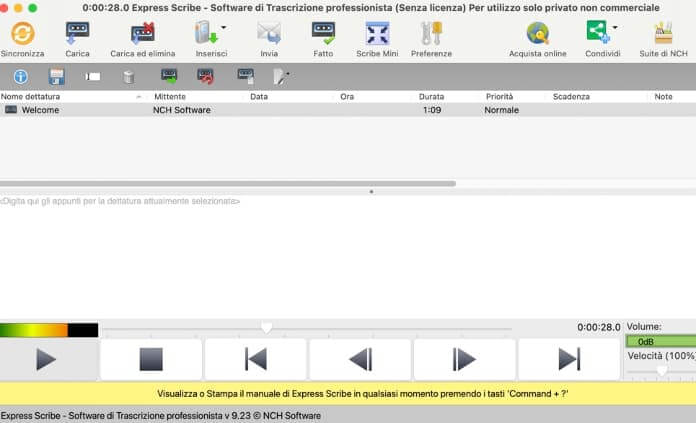Delete dictation using trash can icon
Screen dimensions: 696x423
[129, 77]
